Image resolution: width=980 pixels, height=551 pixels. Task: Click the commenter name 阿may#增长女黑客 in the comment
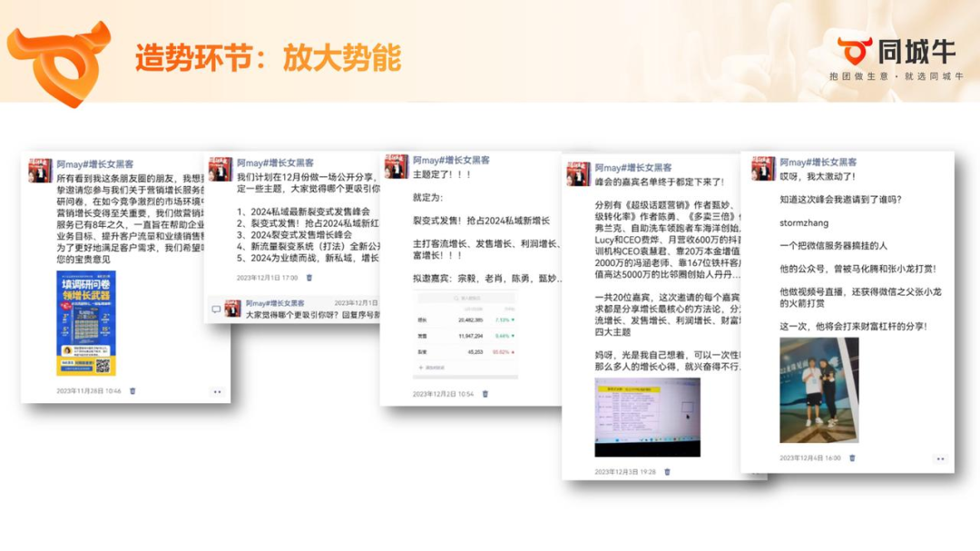point(275,303)
